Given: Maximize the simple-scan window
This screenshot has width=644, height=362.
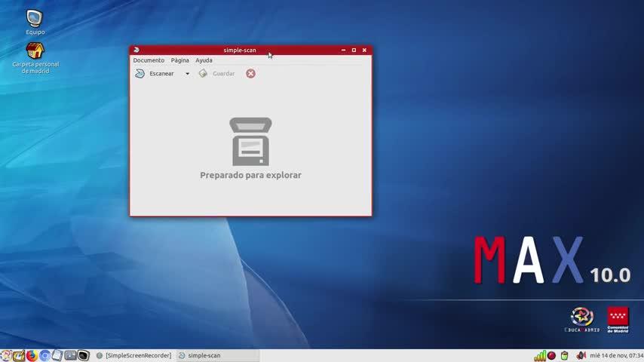Looking at the screenshot, I should tap(354, 50).
